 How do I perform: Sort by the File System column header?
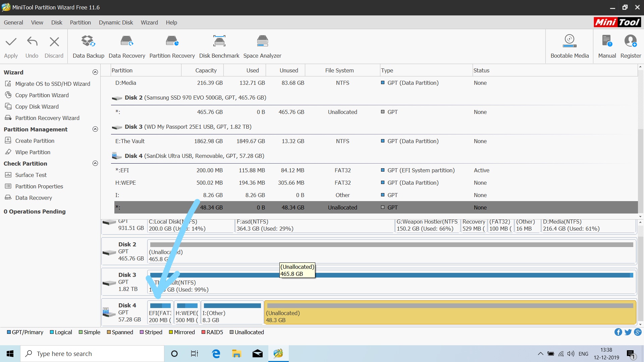[342, 70]
